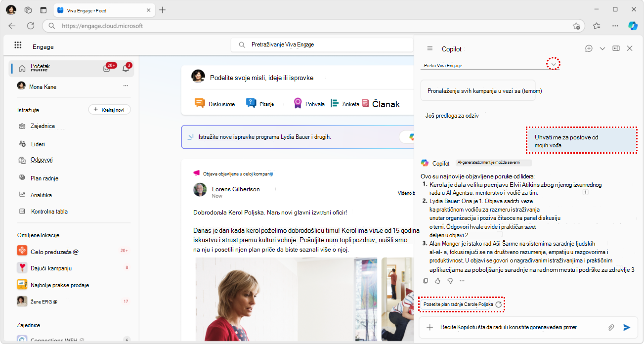
Task: Attach a file with the paperclip icon
Action: (611, 327)
